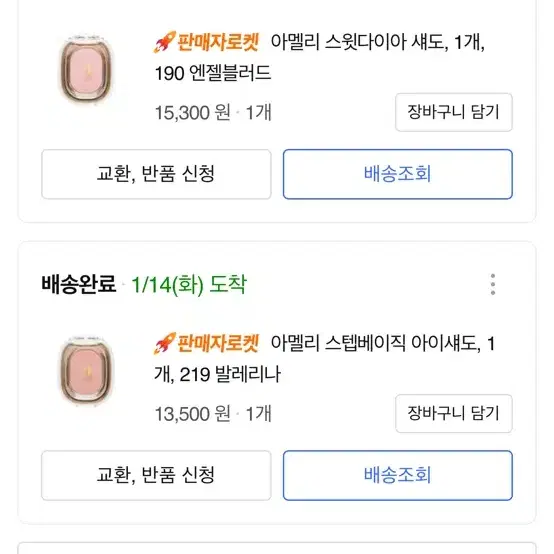This screenshot has height=554, width=554.
Task: Open the three-dot menu beside 배송완료
Action: (x=493, y=284)
